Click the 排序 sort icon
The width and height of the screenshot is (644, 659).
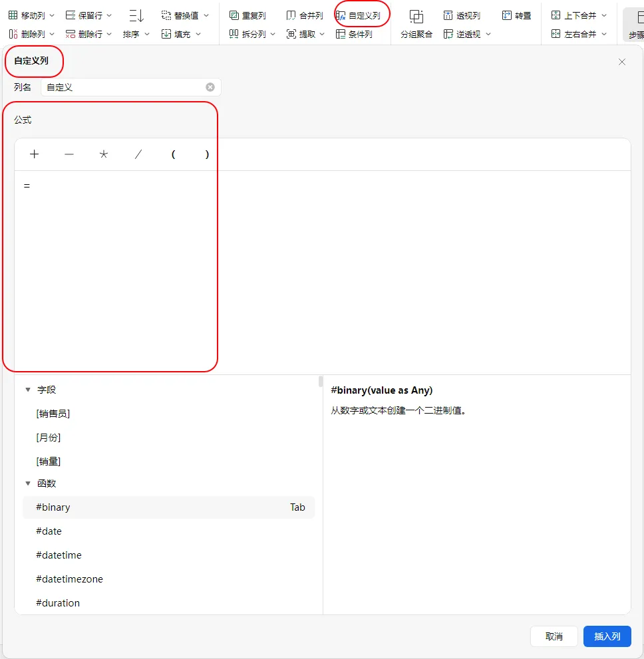(136, 16)
